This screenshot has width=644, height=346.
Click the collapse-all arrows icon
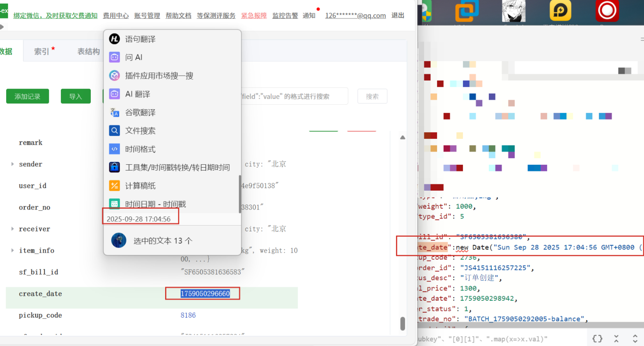[616, 339]
